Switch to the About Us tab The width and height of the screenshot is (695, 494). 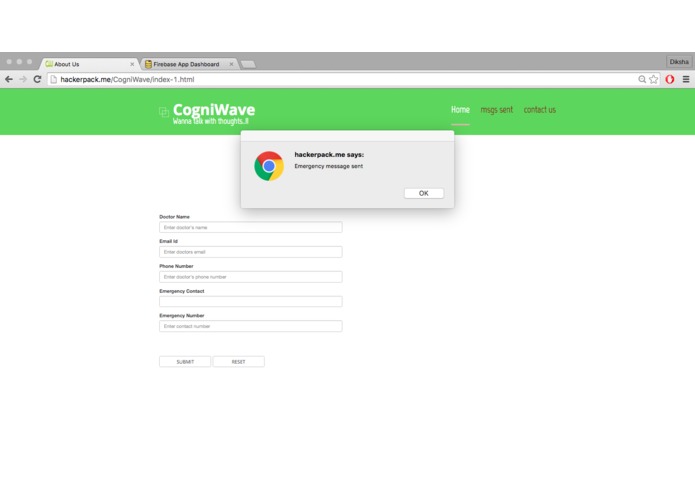[89, 64]
